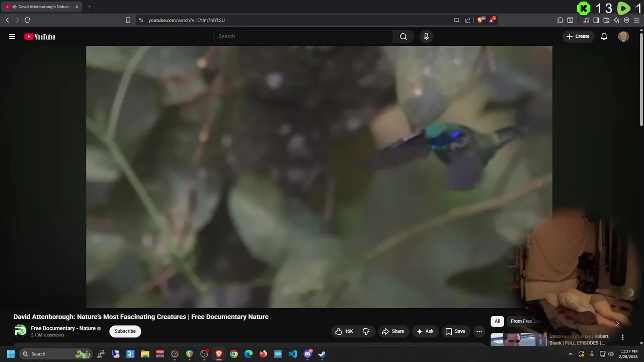Open Steam from the taskbar
Image resolution: width=644 pixels, height=362 pixels.
click(322, 354)
